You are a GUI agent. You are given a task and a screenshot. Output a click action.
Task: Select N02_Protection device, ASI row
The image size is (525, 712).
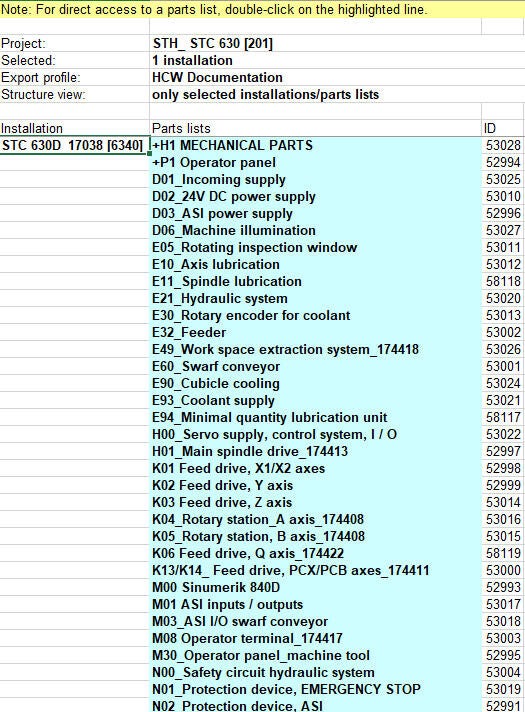pos(315,705)
